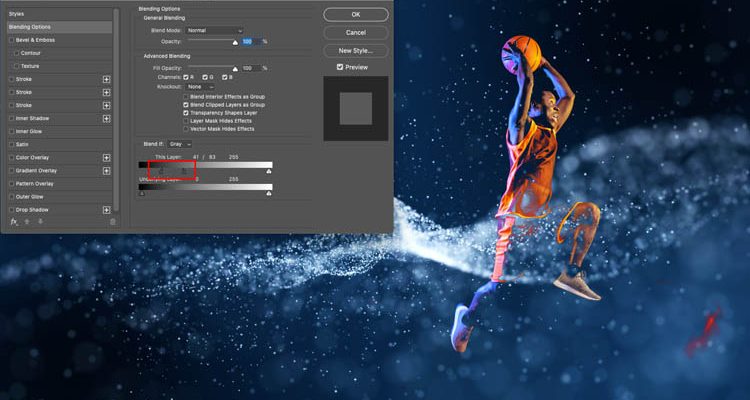This screenshot has height=400, width=750.
Task: Toggle the Preview checkbox
Action: 340,67
